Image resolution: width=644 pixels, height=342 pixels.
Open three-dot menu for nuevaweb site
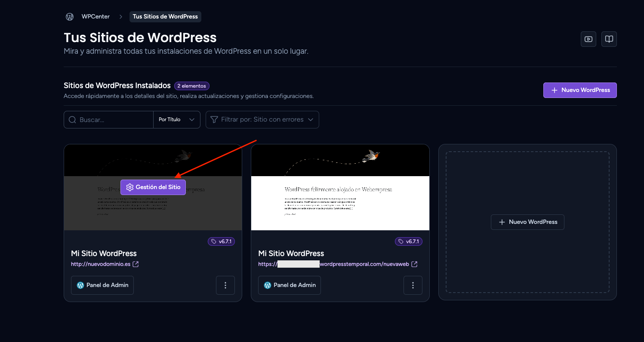pos(413,285)
